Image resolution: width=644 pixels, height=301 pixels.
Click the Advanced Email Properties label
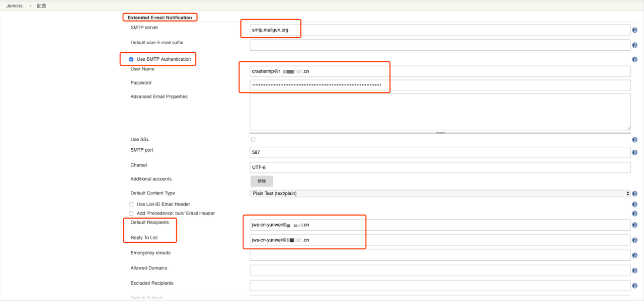tap(159, 96)
